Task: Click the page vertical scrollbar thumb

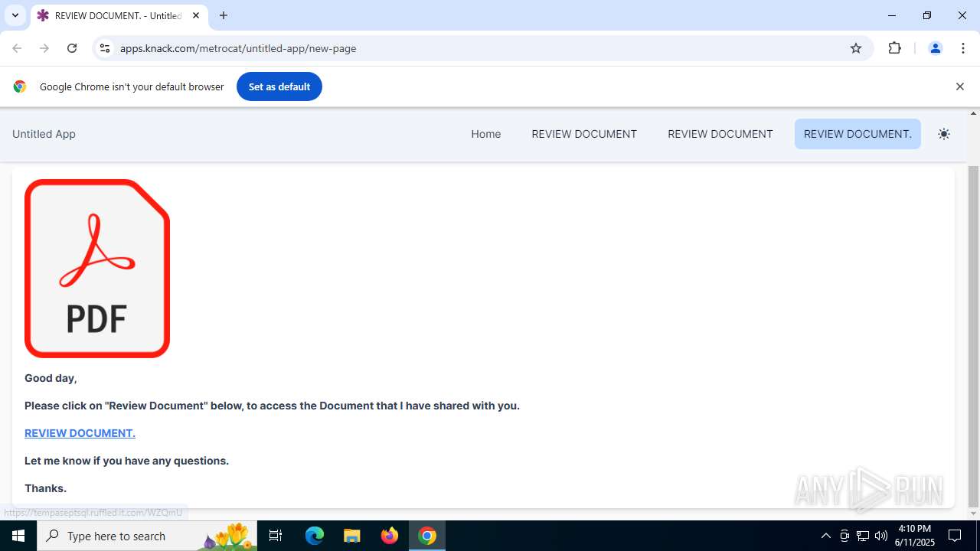Action: click(974, 337)
